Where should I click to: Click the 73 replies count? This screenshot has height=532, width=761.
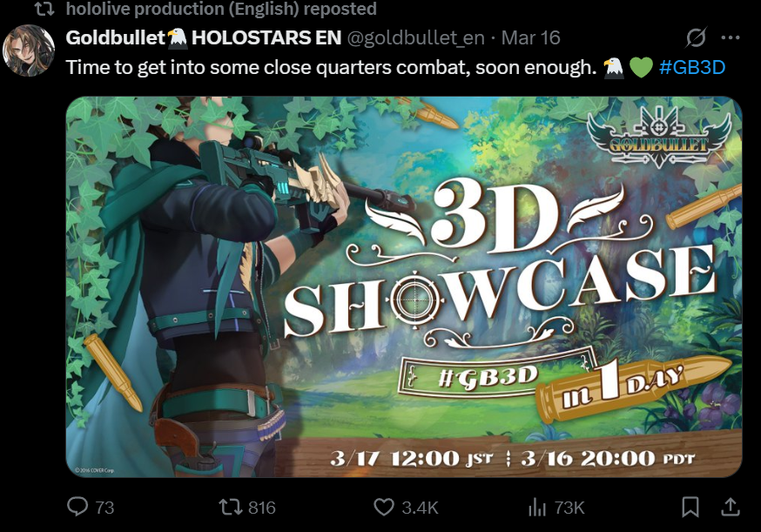(x=104, y=508)
